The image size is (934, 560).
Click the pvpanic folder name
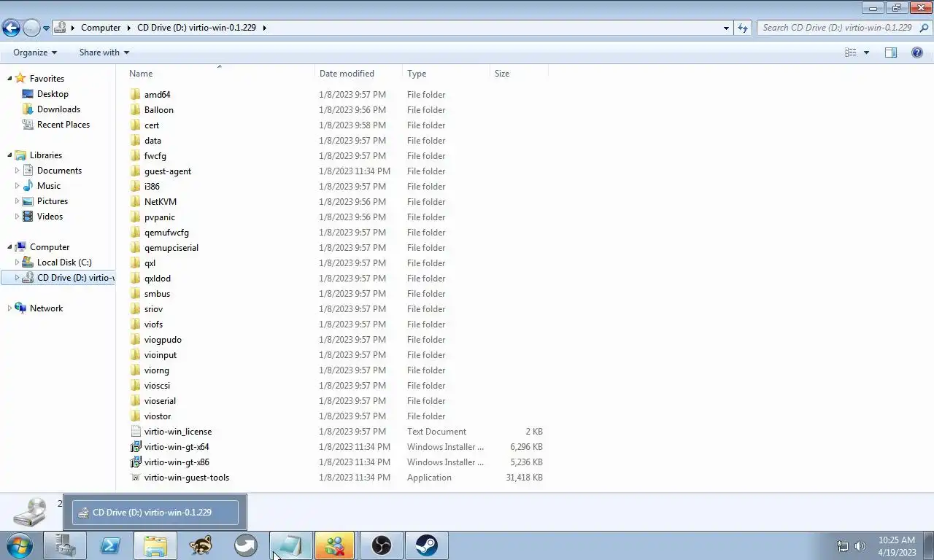pyautogui.click(x=159, y=217)
